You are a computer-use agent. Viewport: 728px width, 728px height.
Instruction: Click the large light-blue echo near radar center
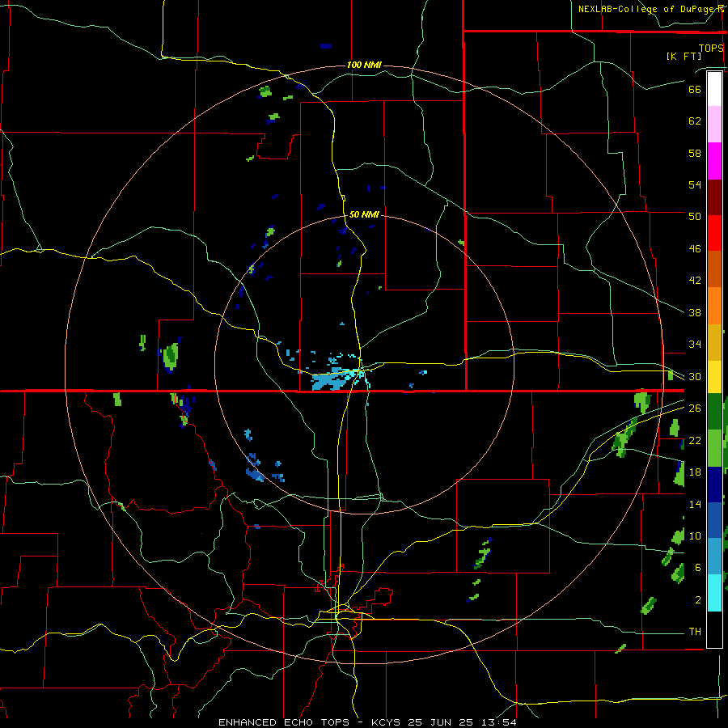pos(331,380)
